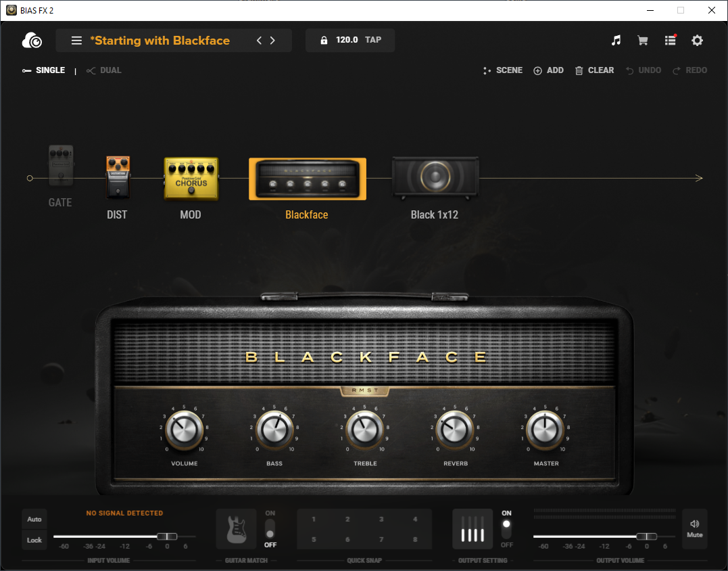Go to the previous preset arrow
728x571 pixels.
point(259,41)
